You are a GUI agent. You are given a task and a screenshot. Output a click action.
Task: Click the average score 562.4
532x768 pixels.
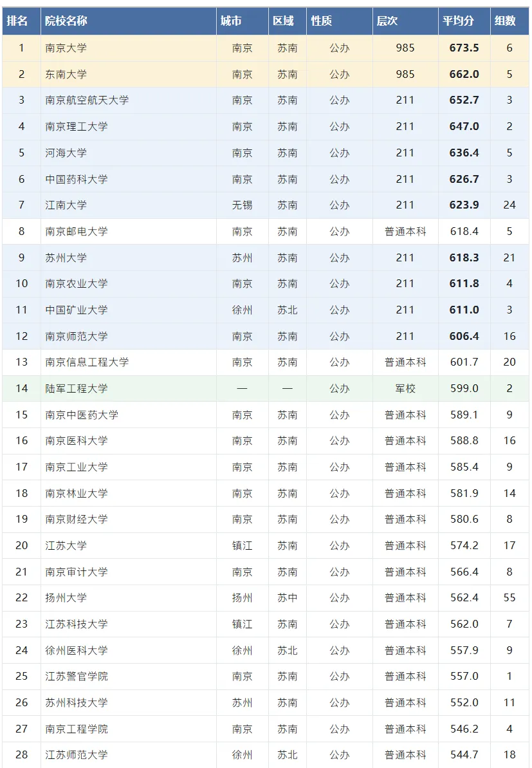pos(464,598)
